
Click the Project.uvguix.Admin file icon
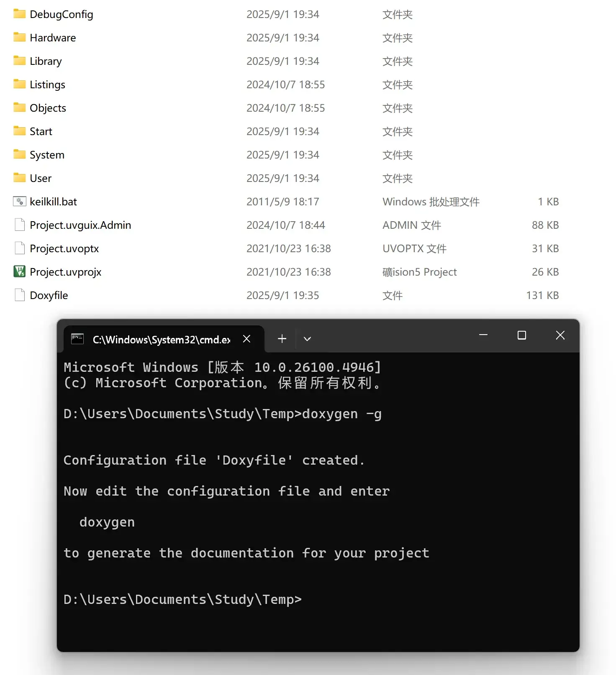(19, 225)
